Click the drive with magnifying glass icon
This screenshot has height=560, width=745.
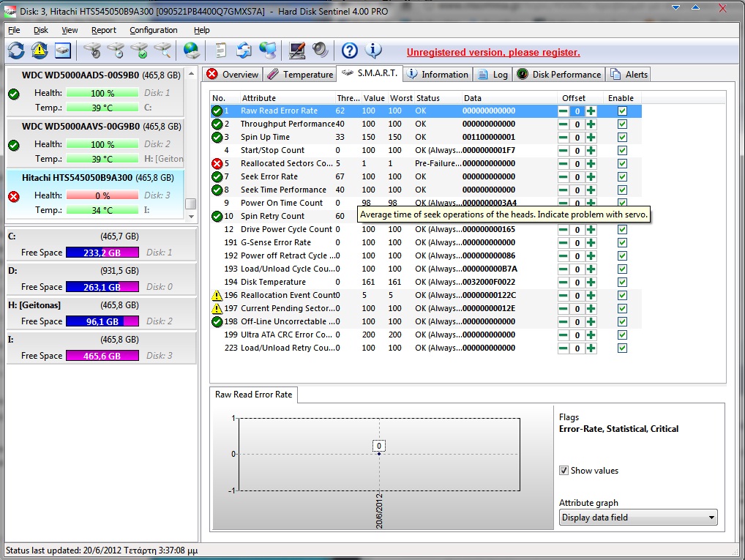tap(162, 51)
